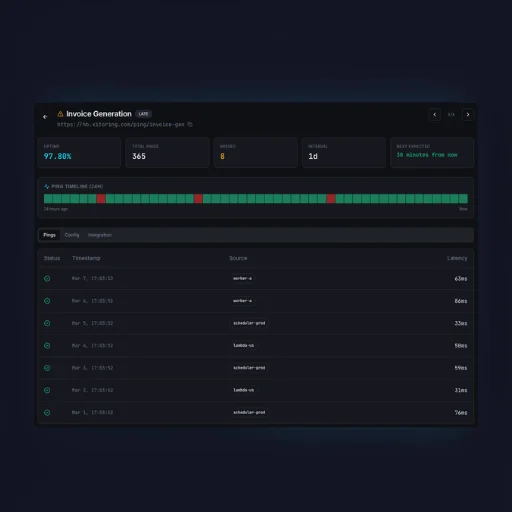
Task: Click the 86ms latency value
Action: (x=461, y=301)
